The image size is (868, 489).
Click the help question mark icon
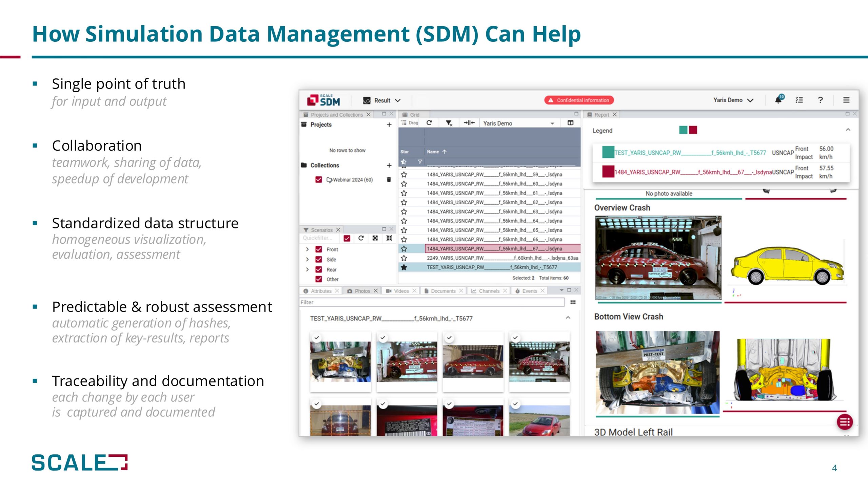820,100
